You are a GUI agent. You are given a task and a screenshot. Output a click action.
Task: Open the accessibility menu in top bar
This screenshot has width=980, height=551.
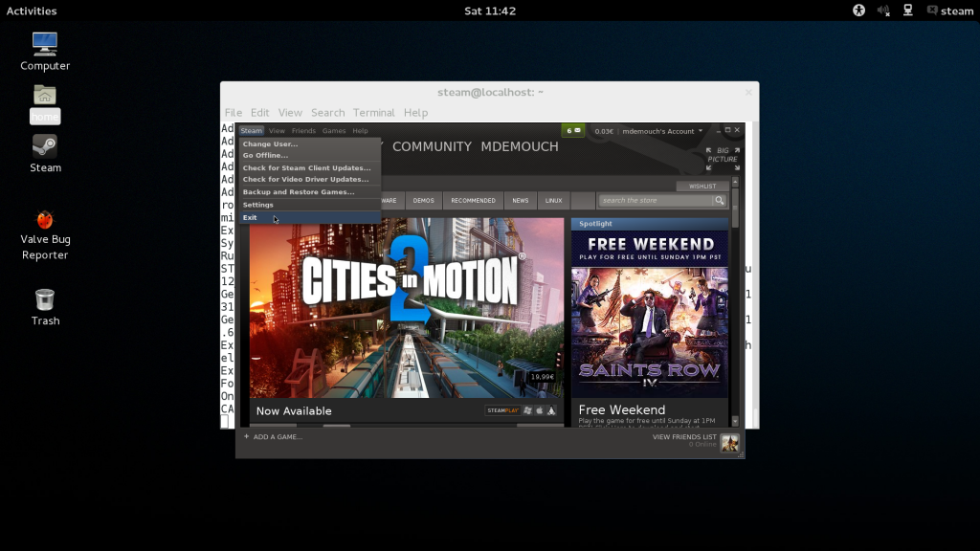[x=858, y=11]
